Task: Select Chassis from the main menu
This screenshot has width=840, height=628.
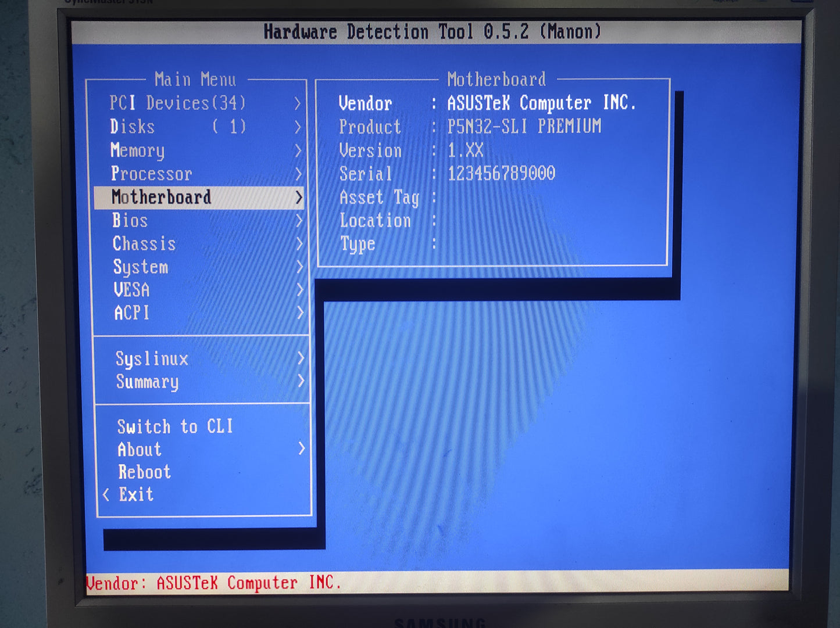Action: (144, 243)
